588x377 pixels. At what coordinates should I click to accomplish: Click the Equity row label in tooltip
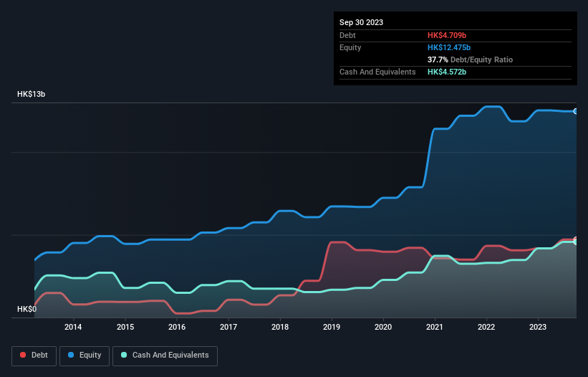coord(350,47)
